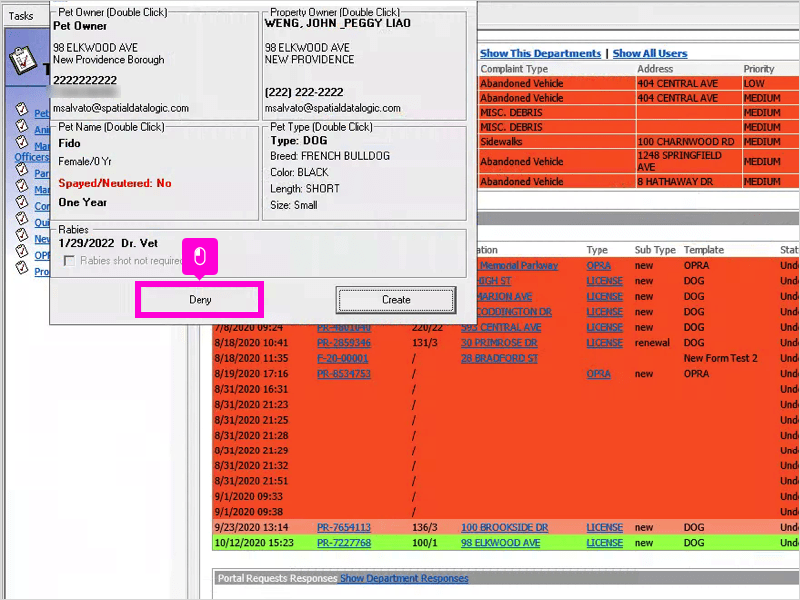The height and width of the screenshot is (600, 800).
Task: Open 'Show All Users' link
Action: [650, 54]
